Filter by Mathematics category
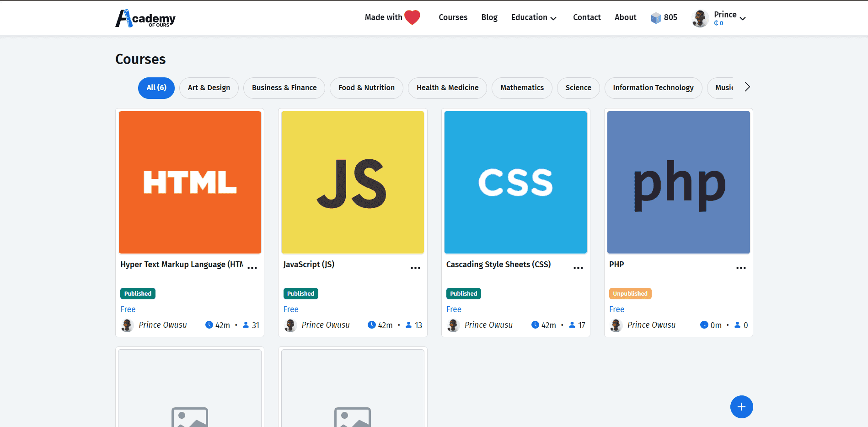Screen dimensions: 868x427 point(522,88)
